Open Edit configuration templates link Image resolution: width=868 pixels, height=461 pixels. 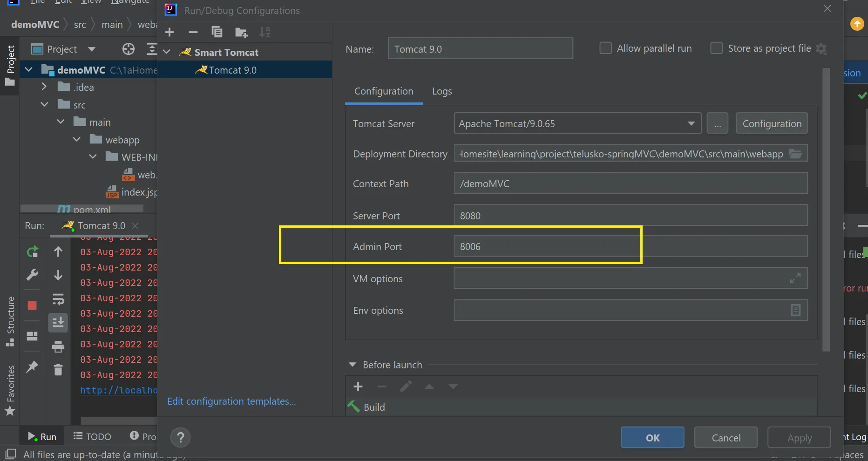231,401
